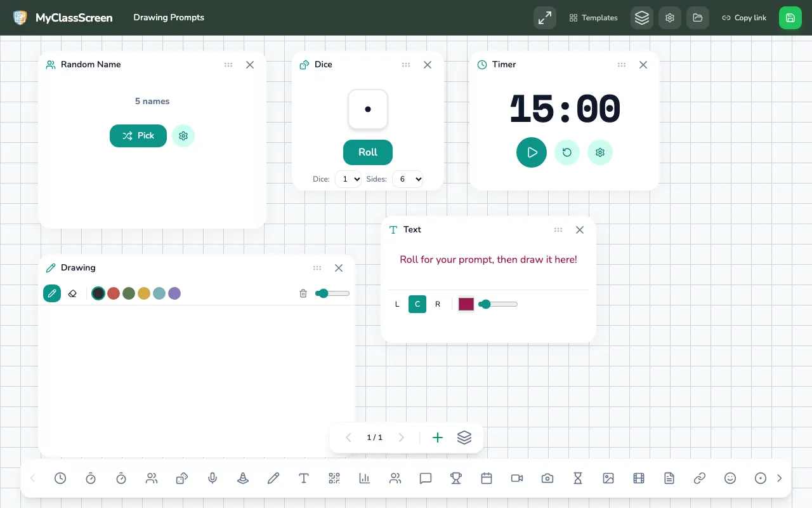Enter fullscreen mode from the header
The height and width of the screenshot is (508, 812).
coord(545,18)
